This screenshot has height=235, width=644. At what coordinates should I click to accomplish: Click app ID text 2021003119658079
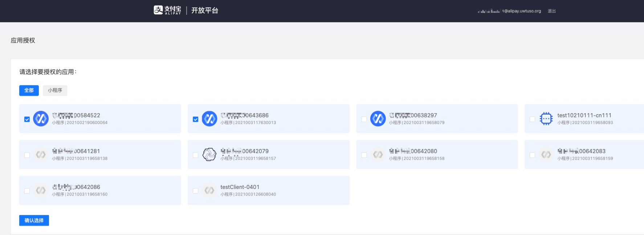point(424,123)
